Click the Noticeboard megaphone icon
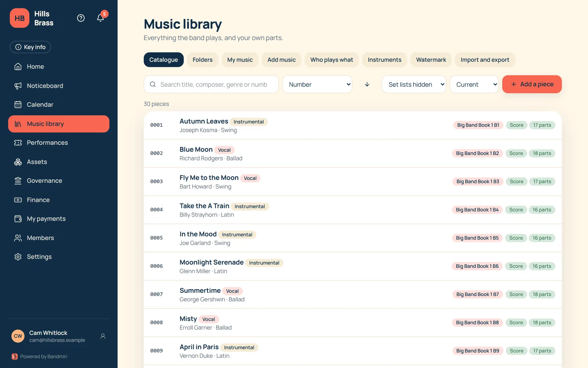This screenshot has width=588, height=368. (x=18, y=86)
